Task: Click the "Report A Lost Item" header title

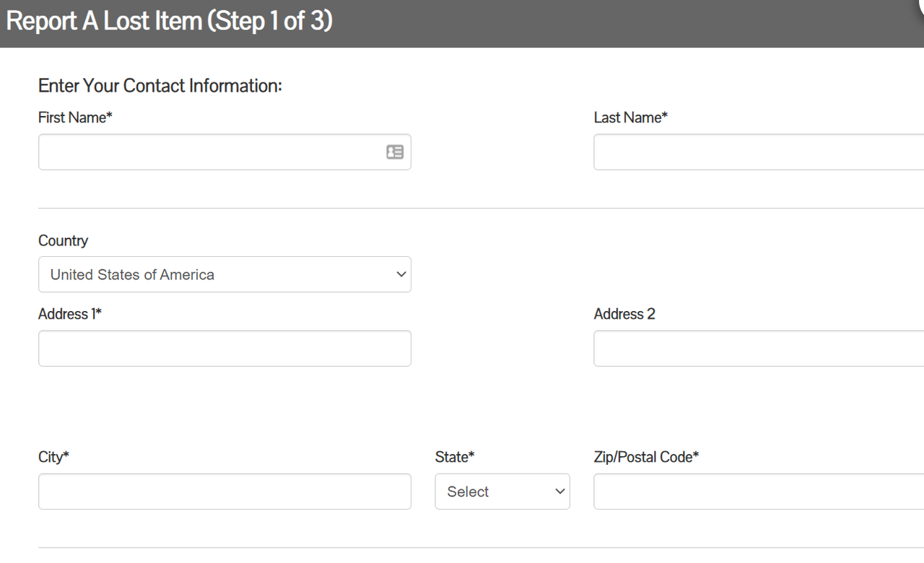Action: click(x=169, y=21)
